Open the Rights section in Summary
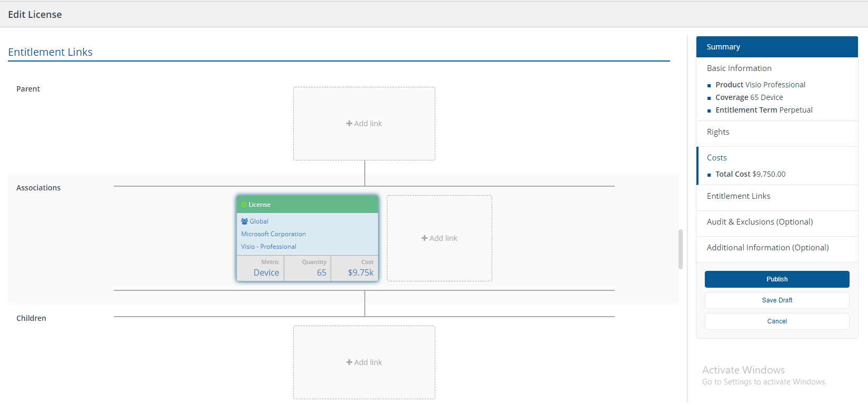 tap(718, 132)
